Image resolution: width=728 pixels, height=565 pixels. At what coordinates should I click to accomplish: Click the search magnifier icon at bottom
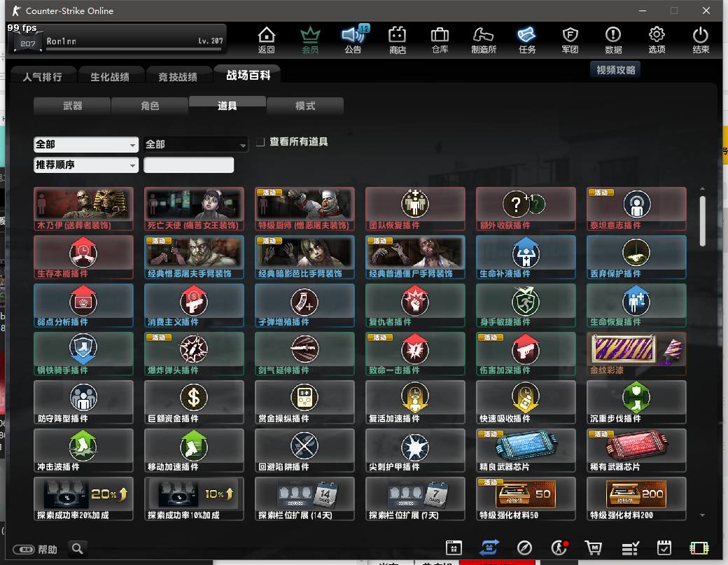click(78, 549)
